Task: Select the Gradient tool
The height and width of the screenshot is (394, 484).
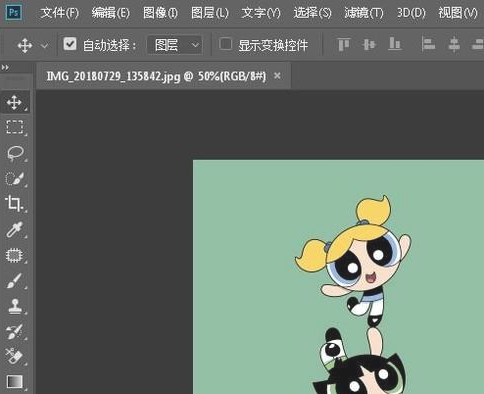Action: pos(14,382)
